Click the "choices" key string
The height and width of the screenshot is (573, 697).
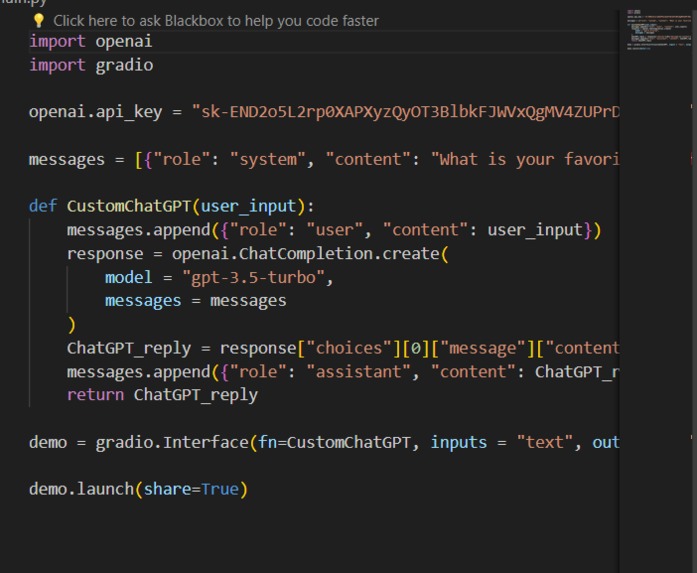pyautogui.click(x=349, y=348)
